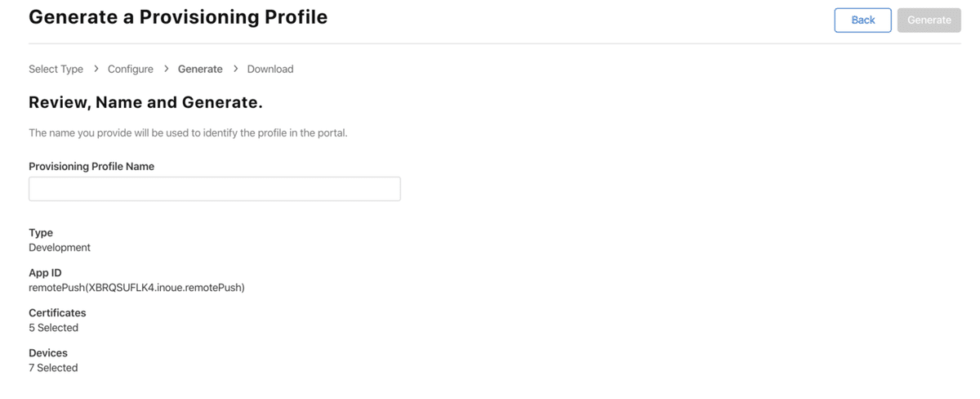Select the Development type value

60,248
